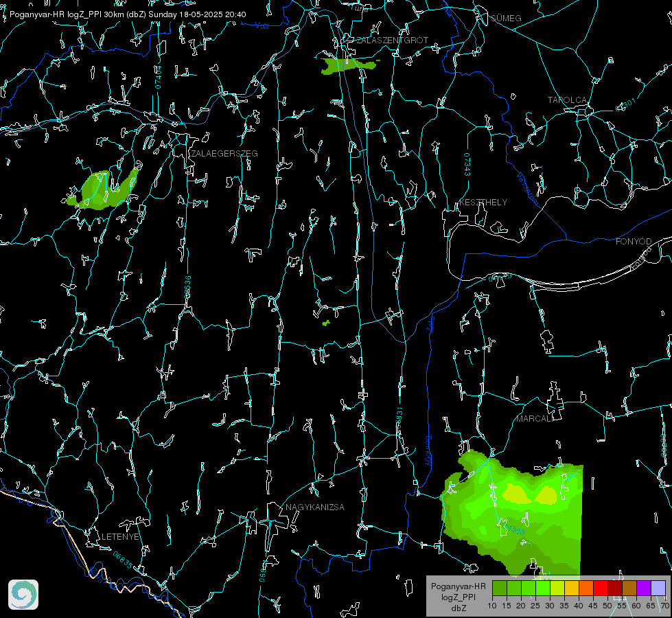672x618 pixels.
Task: Click the NAGYKANIZSA city label
Action: click(x=315, y=507)
